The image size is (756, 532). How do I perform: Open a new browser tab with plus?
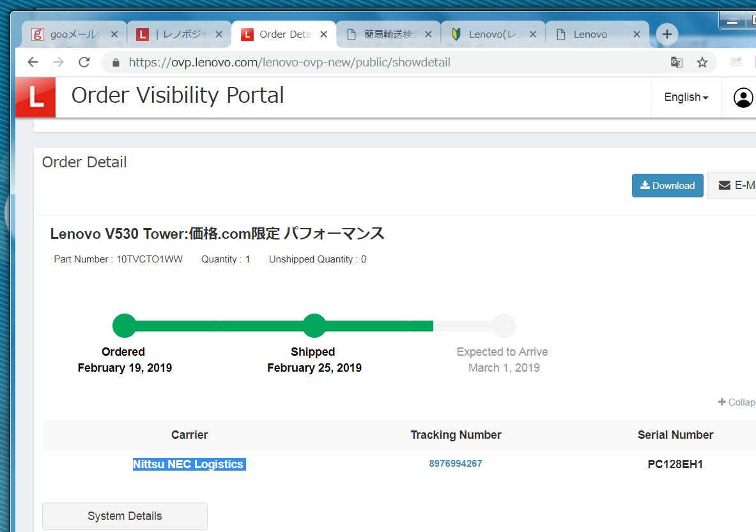click(x=667, y=34)
